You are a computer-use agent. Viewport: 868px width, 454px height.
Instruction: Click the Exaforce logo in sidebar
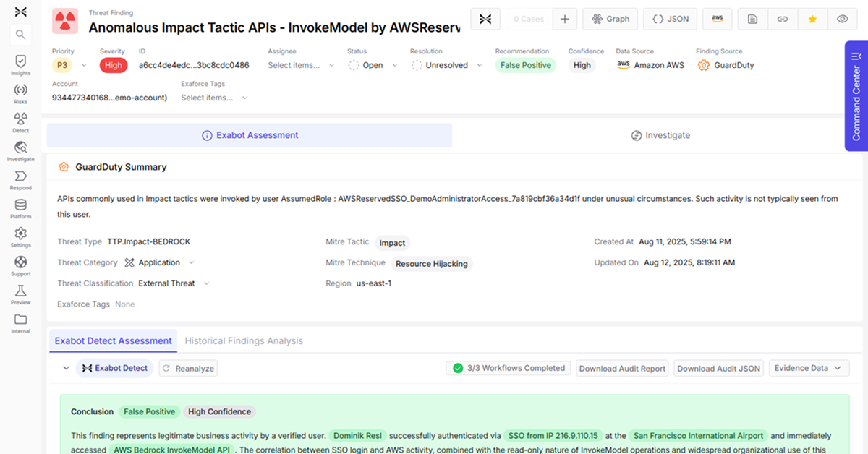(x=20, y=12)
